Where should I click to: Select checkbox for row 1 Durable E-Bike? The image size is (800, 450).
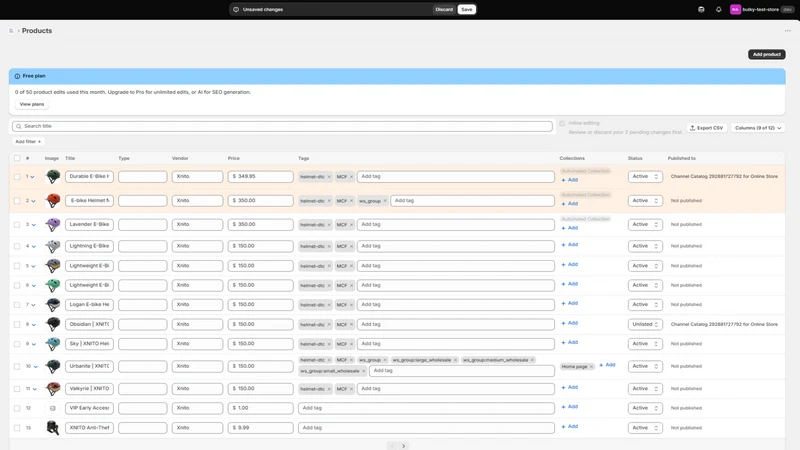(17, 177)
